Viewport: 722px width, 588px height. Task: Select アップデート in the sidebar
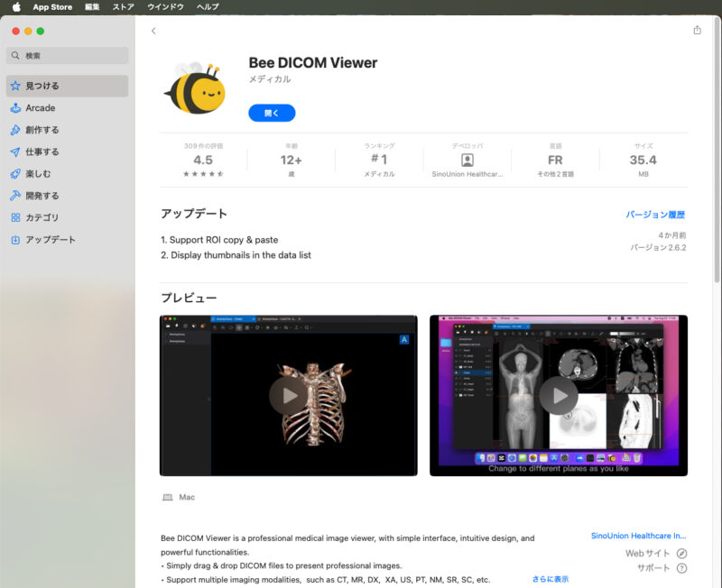pyautogui.click(x=67, y=240)
